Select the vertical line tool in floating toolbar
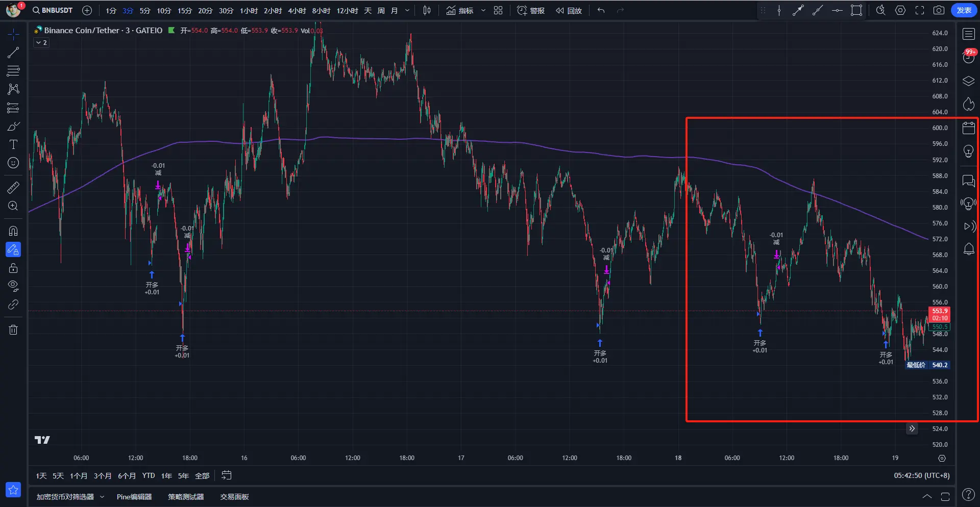 click(x=779, y=11)
